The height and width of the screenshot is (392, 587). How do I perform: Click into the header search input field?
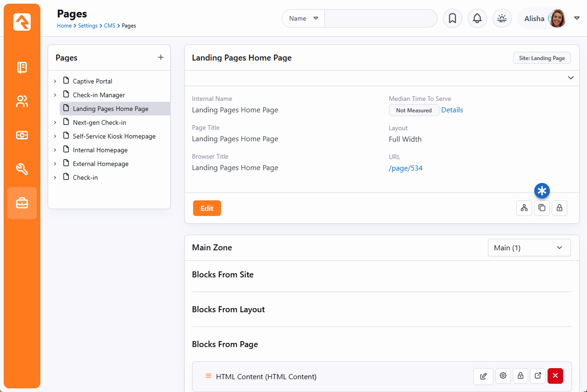tap(381, 18)
